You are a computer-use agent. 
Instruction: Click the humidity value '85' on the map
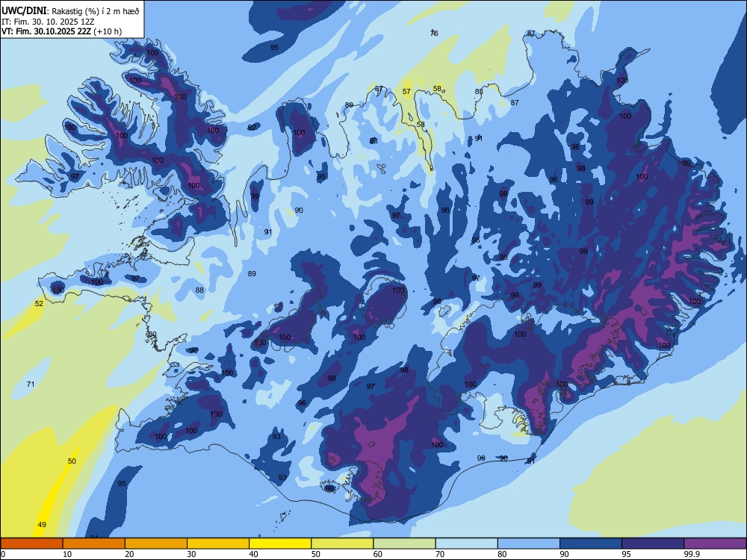(479, 91)
